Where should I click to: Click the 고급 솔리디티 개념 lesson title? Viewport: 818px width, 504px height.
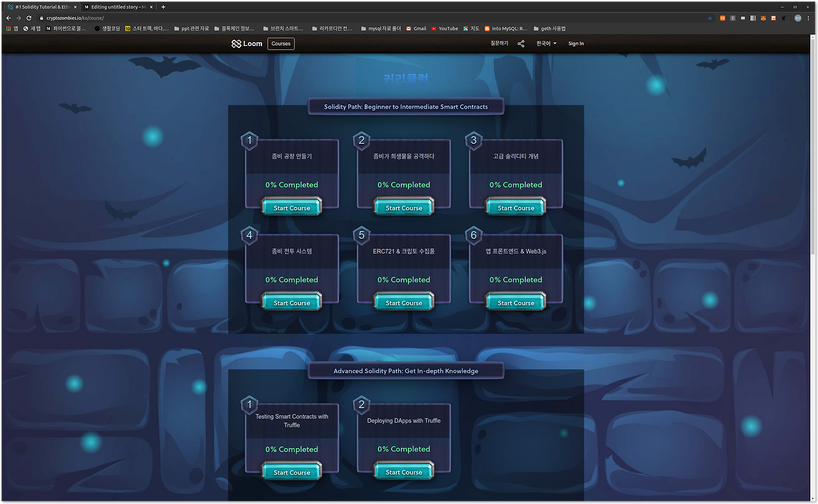pos(516,156)
